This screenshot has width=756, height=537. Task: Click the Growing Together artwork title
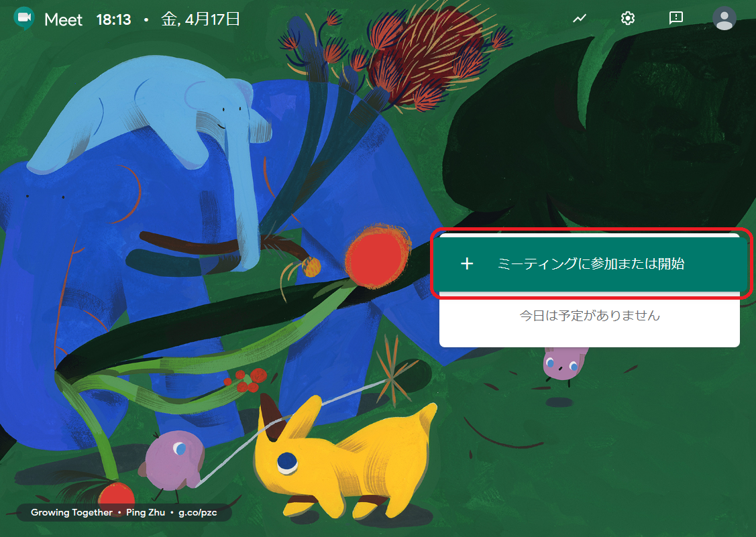71,512
